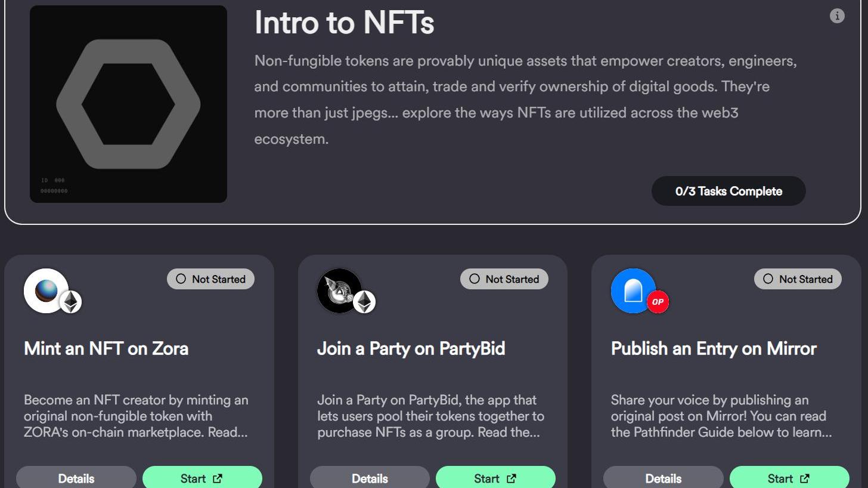Open Details for Publish an Entry on Mirror
868x488 pixels.
click(x=663, y=478)
